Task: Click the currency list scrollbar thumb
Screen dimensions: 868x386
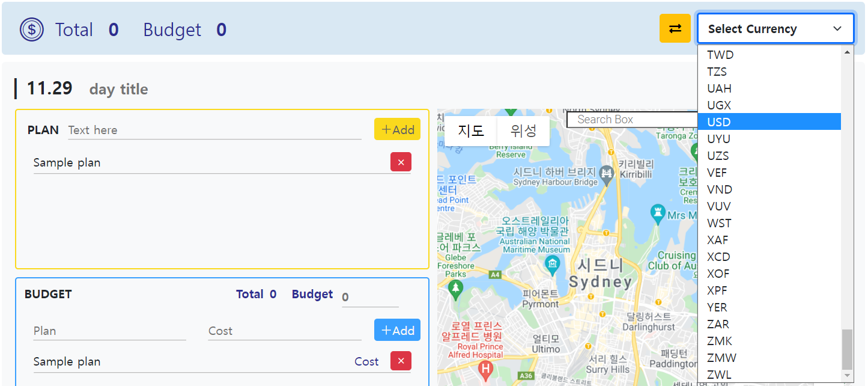Action: [x=847, y=349]
